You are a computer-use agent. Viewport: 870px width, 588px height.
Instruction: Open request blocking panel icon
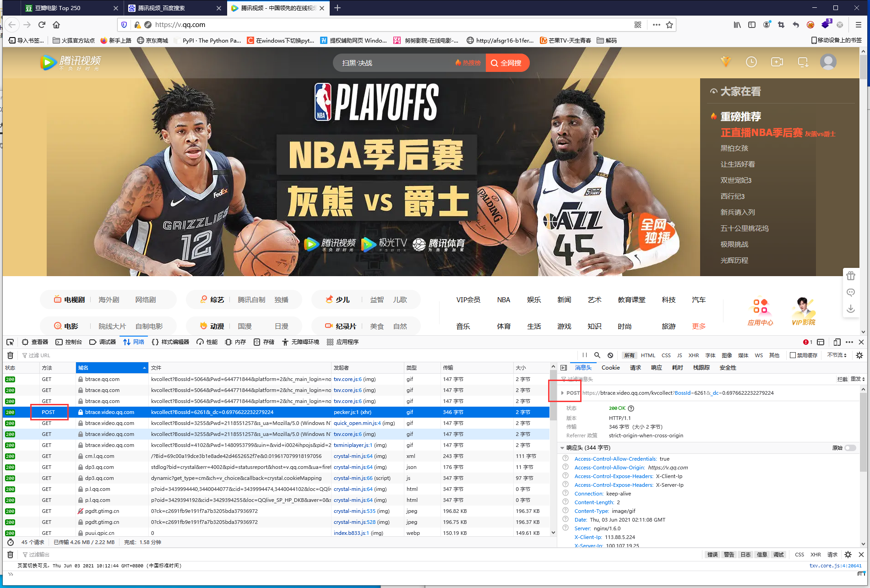tap(610, 355)
